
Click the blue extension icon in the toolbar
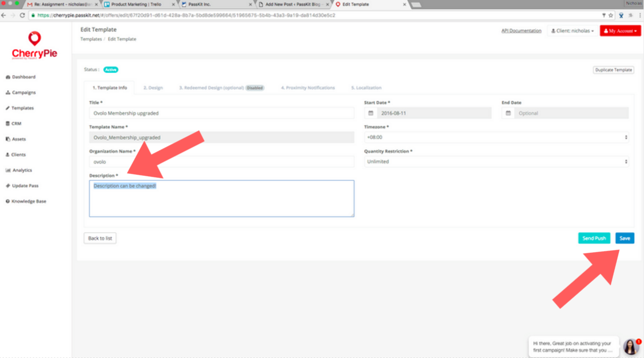[x=621, y=15]
